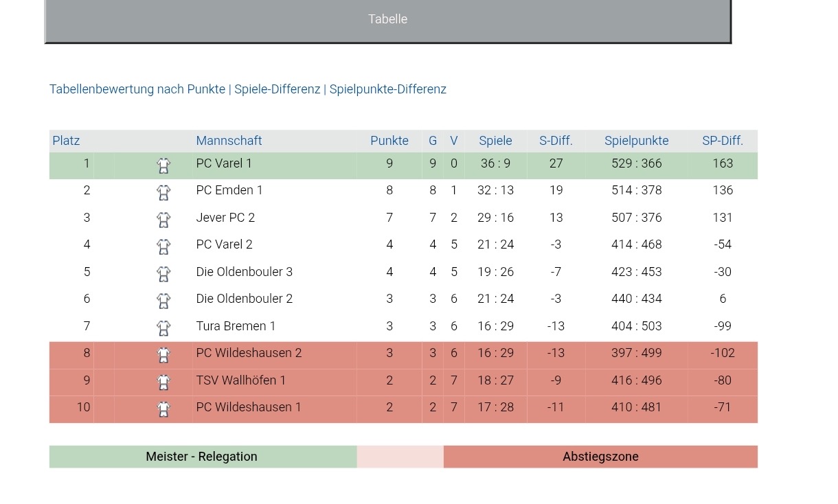Open the Tabelle tab header
Image resolution: width=838 pixels, height=504 pixels.
click(x=388, y=21)
